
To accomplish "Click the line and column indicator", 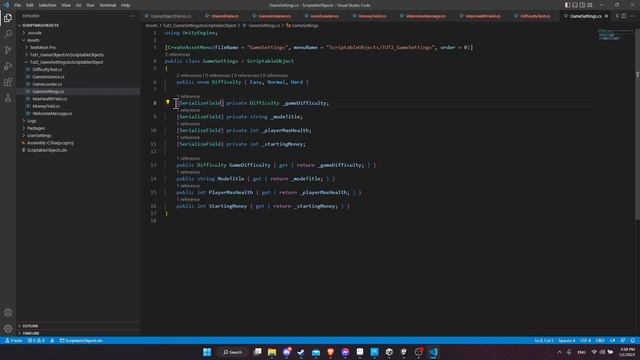I will click(x=544, y=340).
